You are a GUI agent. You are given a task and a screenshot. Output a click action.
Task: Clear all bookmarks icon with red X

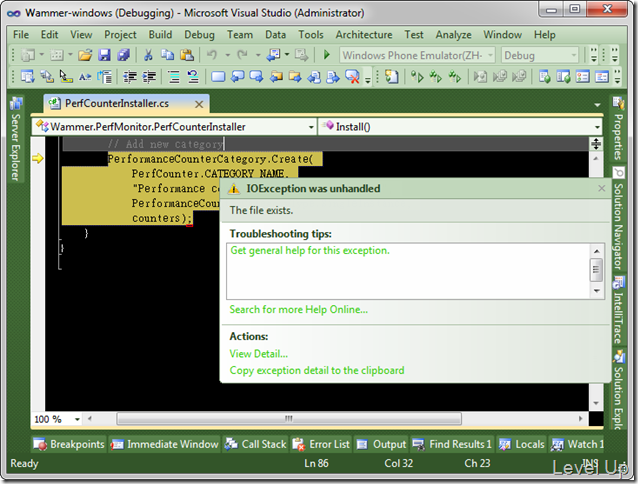(x=352, y=76)
